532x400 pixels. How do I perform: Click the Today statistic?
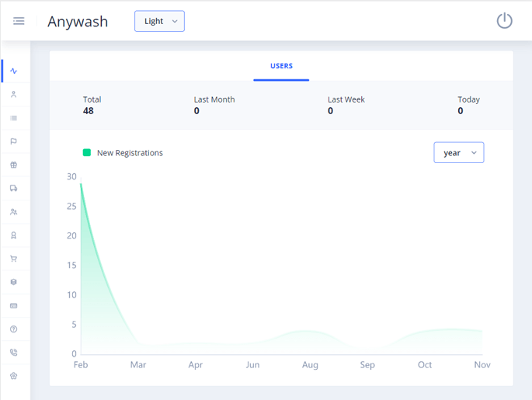pyautogui.click(x=468, y=105)
